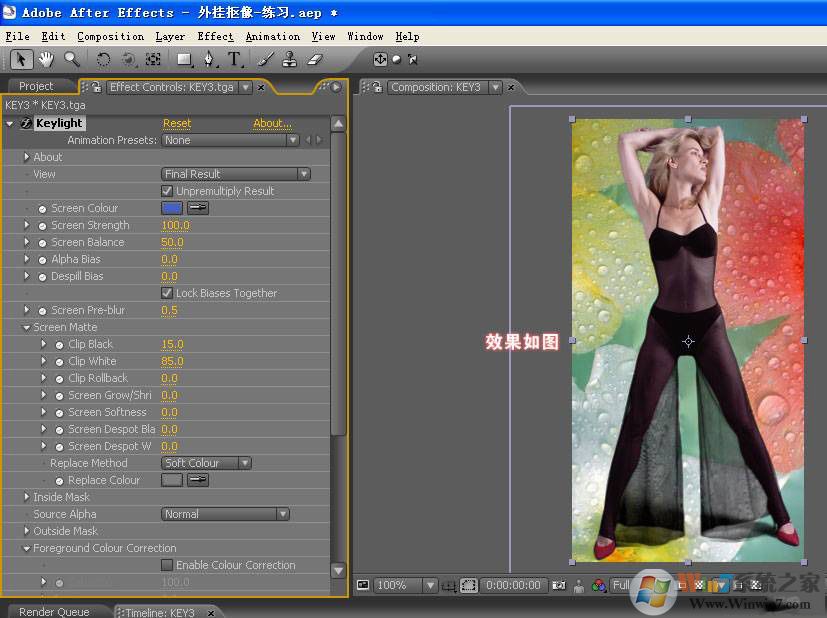Enable Colour Correction checkbox
The image size is (827, 618).
167,565
